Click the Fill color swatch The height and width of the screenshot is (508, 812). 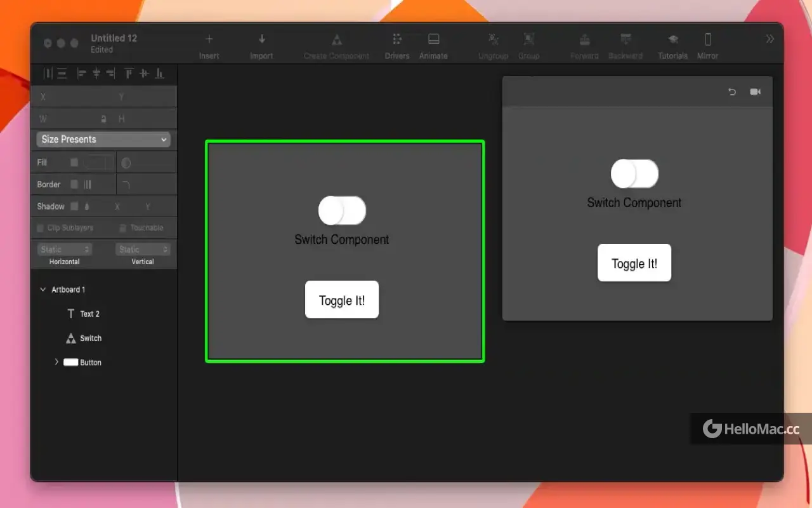(x=98, y=163)
